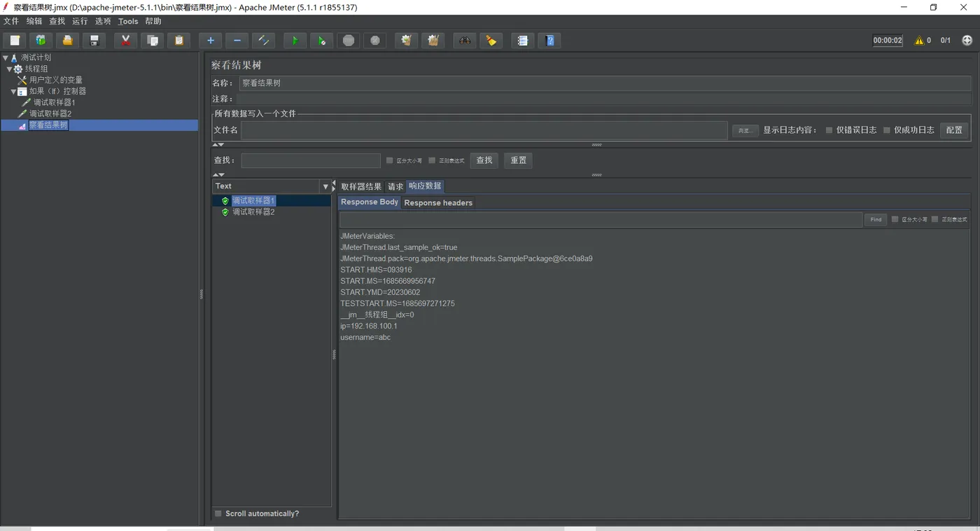Click the 重置 button
The height and width of the screenshot is (531, 980).
tap(519, 160)
